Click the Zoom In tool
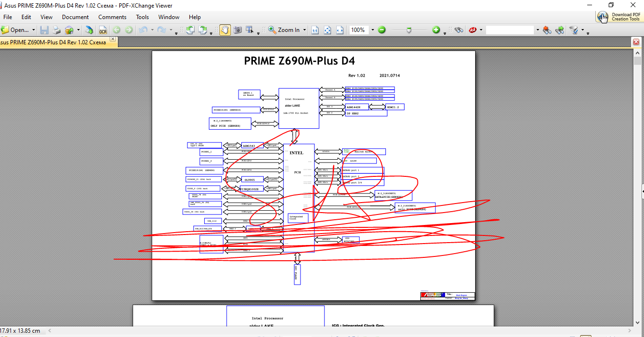Screen dimensions: 644x337 [284, 30]
